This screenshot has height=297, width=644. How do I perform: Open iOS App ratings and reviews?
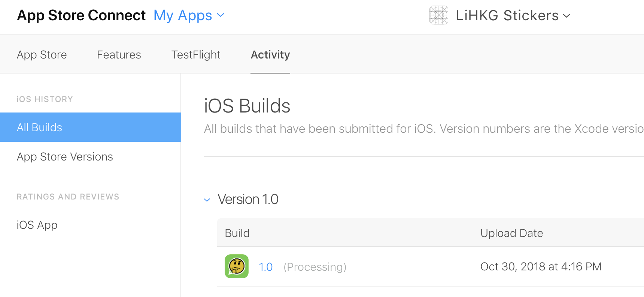(37, 225)
